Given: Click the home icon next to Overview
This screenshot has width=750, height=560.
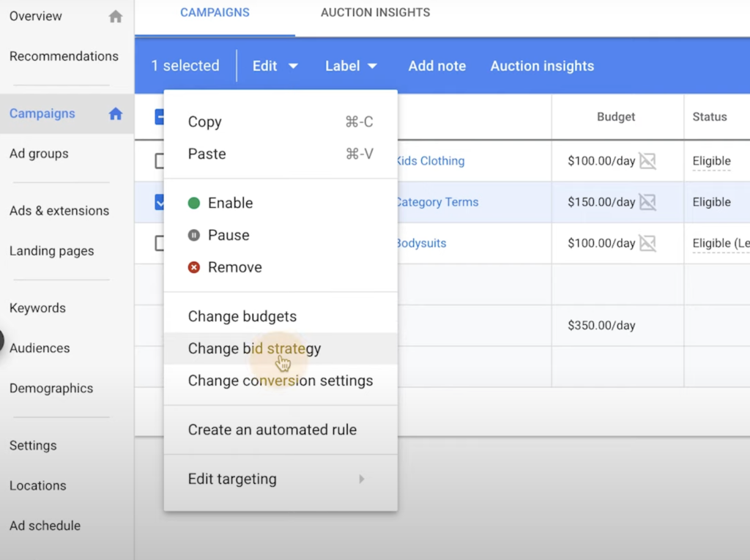Looking at the screenshot, I should click(x=115, y=15).
